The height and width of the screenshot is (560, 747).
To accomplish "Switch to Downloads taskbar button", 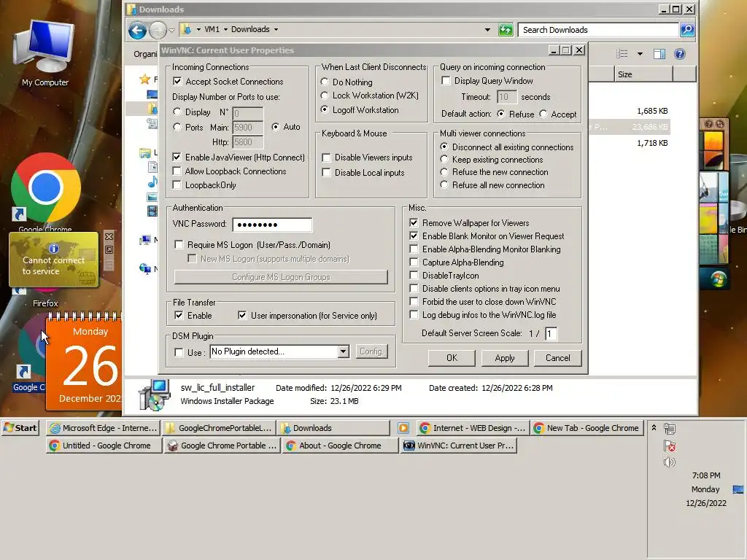I will coord(333,428).
